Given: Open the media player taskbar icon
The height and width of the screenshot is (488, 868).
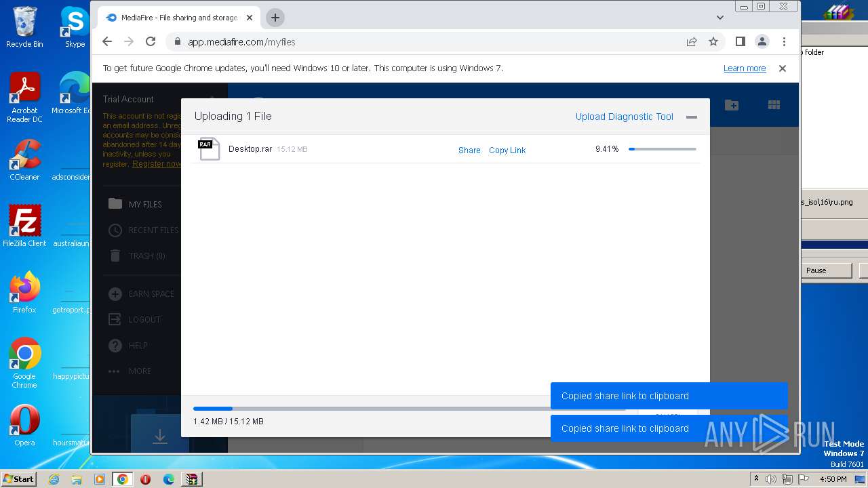Looking at the screenshot, I should click(100, 479).
